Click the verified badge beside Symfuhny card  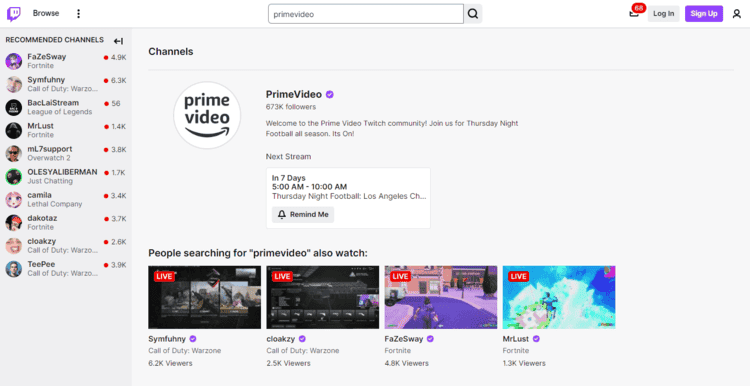point(193,339)
